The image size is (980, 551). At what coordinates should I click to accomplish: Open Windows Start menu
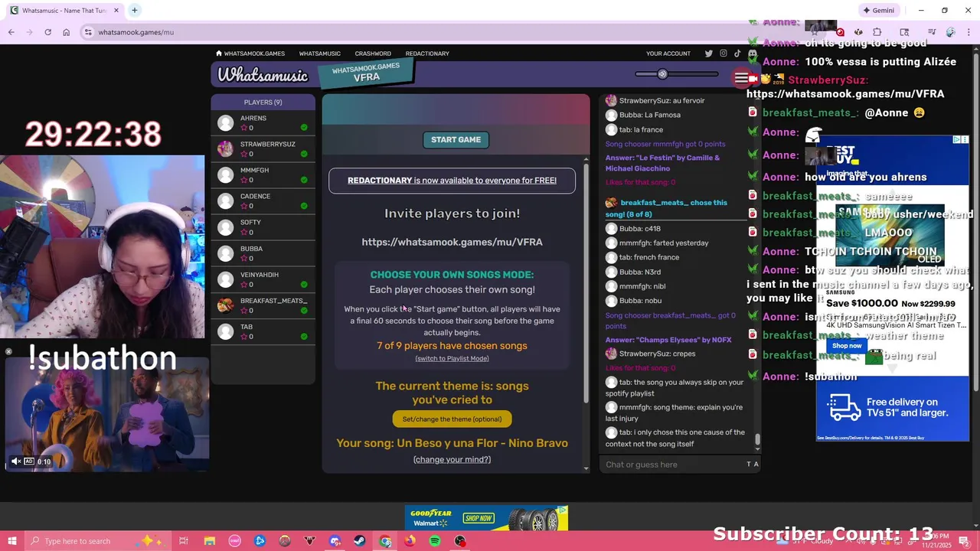click(11, 541)
